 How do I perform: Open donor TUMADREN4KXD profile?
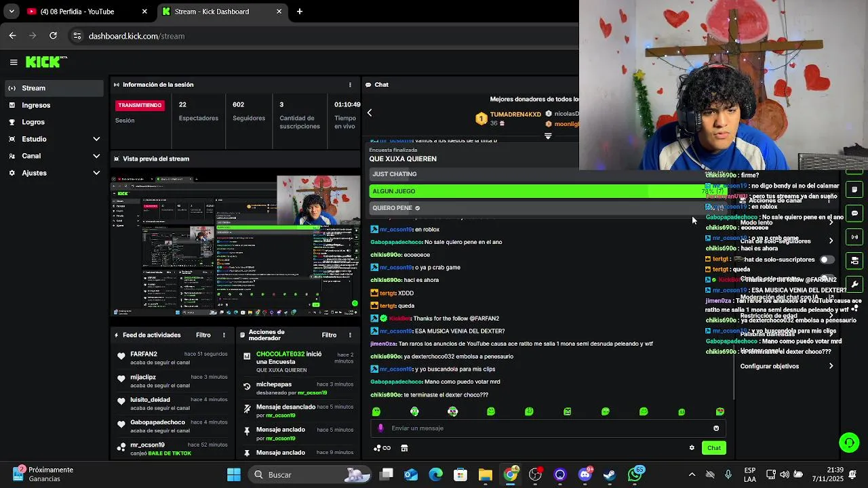pos(515,114)
